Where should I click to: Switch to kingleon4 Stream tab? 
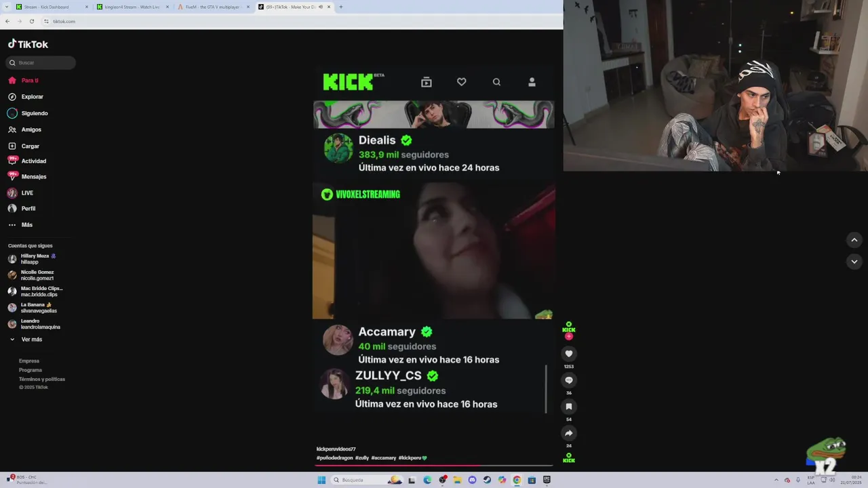point(132,7)
